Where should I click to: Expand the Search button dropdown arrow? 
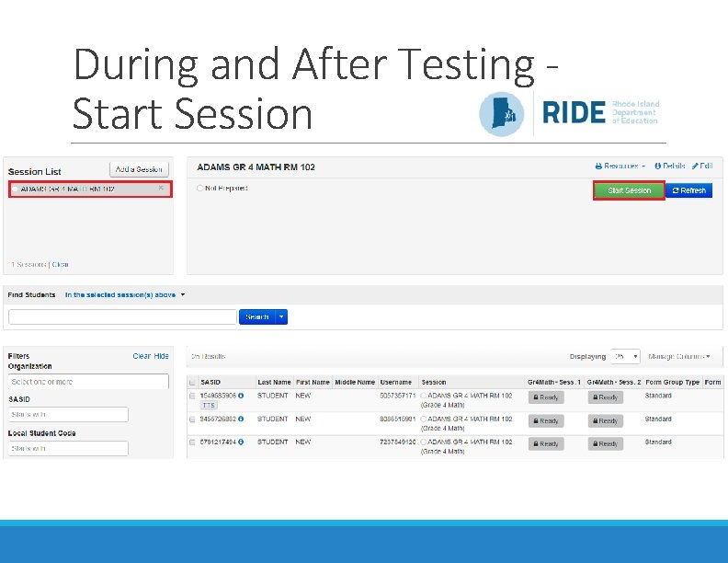pyautogui.click(x=282, y=316)
